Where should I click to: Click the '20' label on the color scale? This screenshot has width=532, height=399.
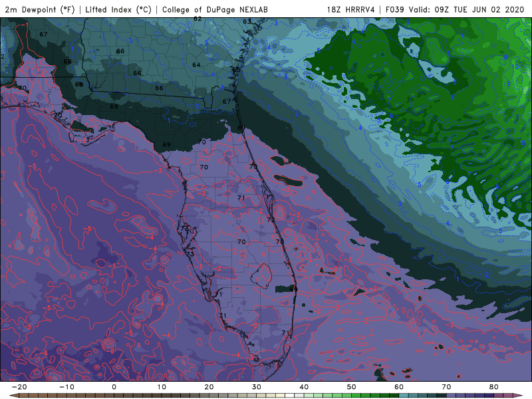pyautogui.click(x=209, y=387)
